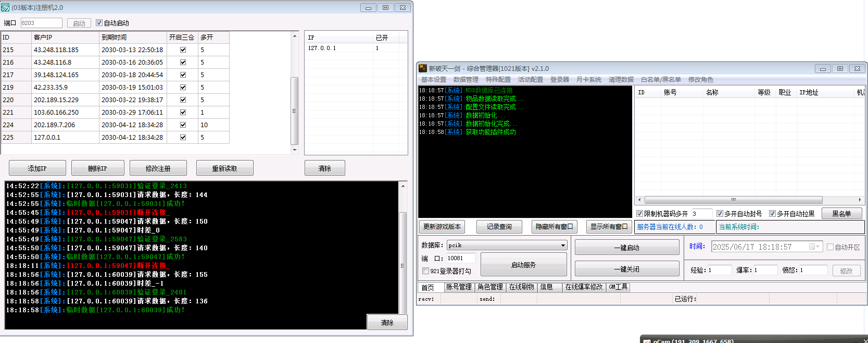Viewport: 868px width, 343px height.
Task: Click 清除 button below the IP list
Action: point(325,168)
